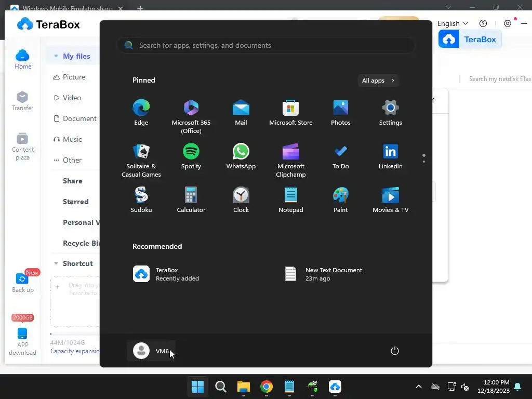Open APP download in TeraBox sidebar
532x399 pixels.
23,342
